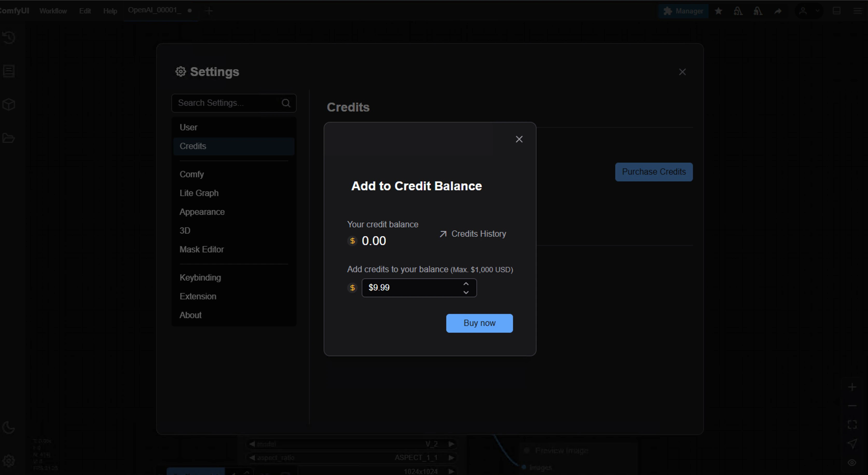Screen dimensions: 868x475
Task: Browse workflows via the folder icon
Action: coord(8,138)
